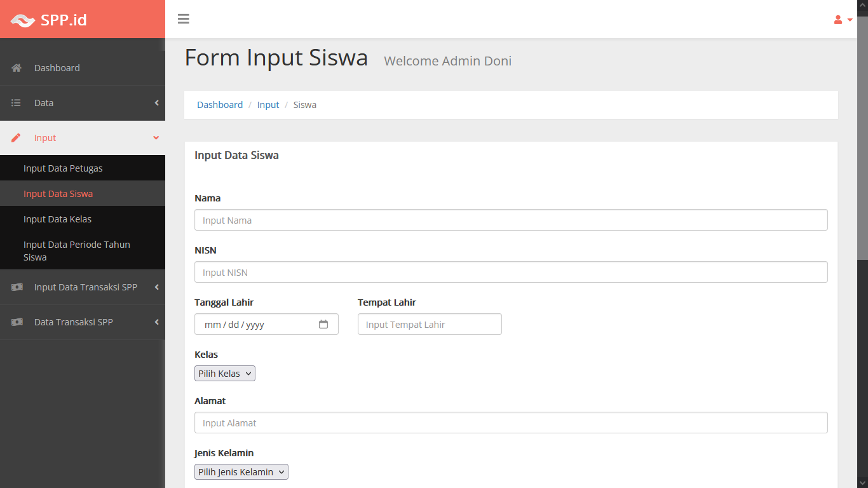Click the SPP.id logo icon

[23, 20]
